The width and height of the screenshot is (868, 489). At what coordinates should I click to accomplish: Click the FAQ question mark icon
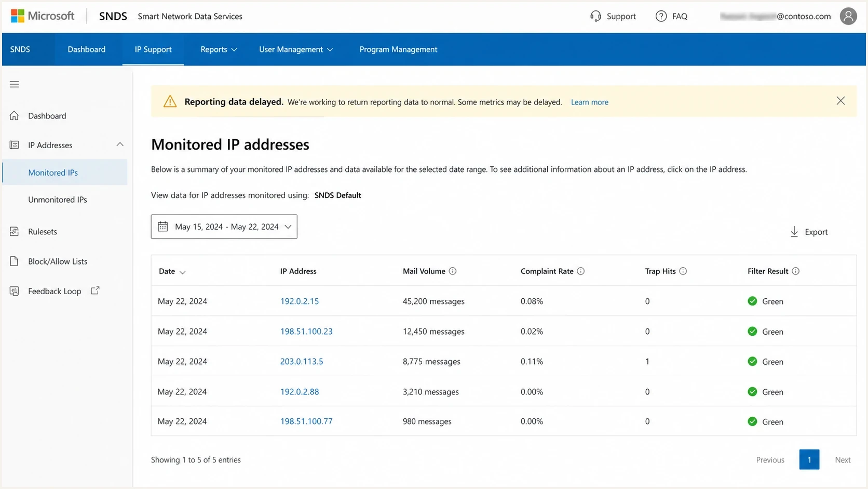coord(661,16)
